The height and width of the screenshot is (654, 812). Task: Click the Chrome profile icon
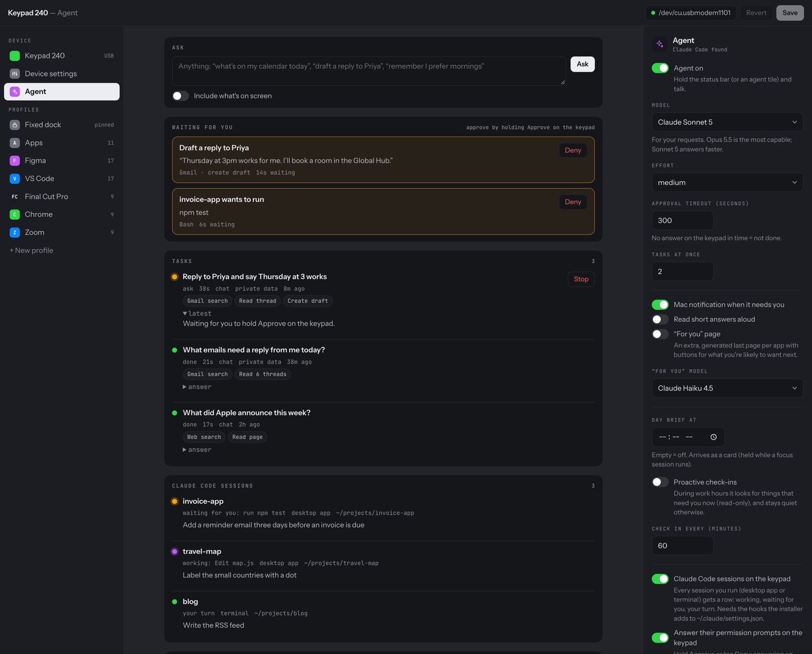(x=15, y=215)
